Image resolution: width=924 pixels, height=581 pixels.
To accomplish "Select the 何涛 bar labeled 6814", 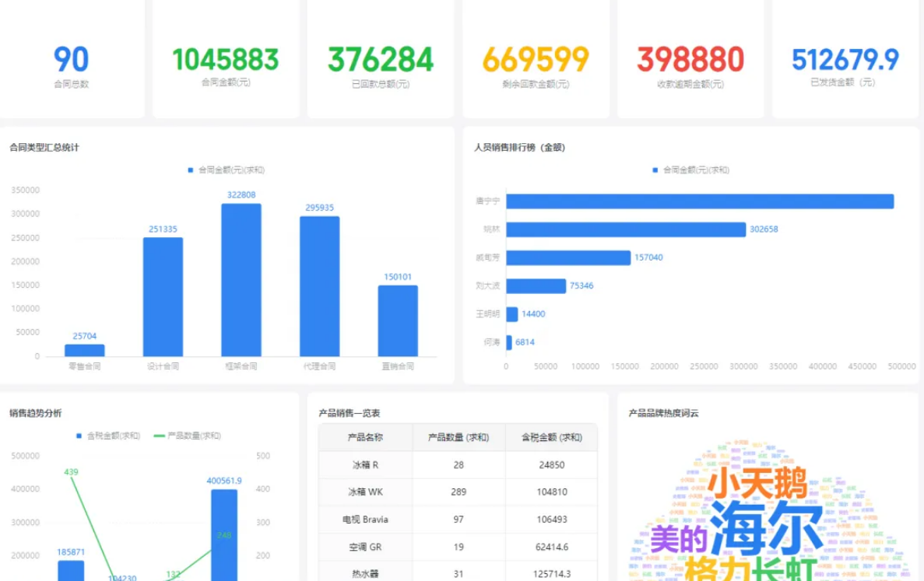I will pyautogui.click(x=509, y=342).
